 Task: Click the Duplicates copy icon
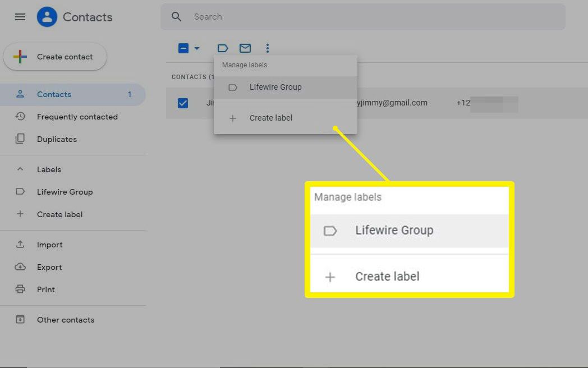click(x=20, y=139)
